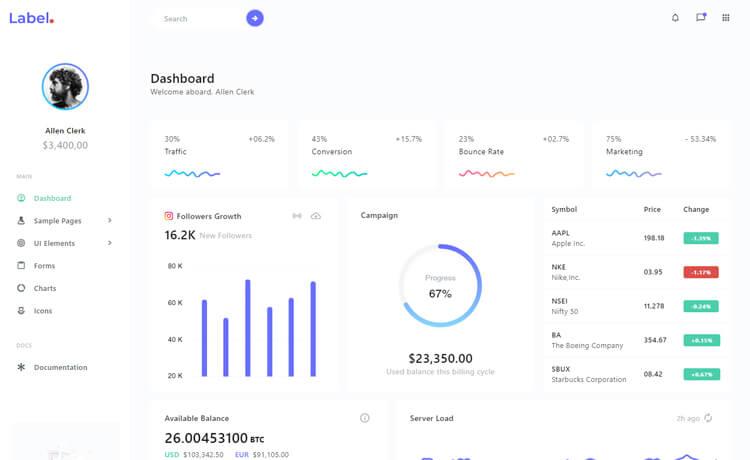Click the cloud upload icon
This screenshot has height=460, width=750.
(x=316, y=216)
